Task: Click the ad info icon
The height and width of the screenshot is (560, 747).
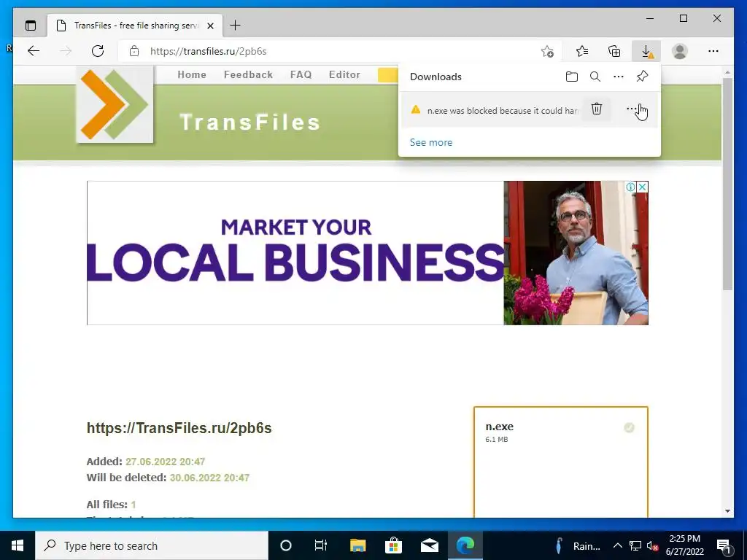Action: 631,187
